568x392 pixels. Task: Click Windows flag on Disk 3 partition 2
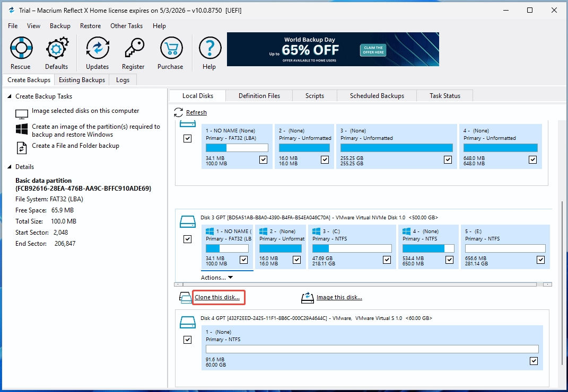pos(264,231)
